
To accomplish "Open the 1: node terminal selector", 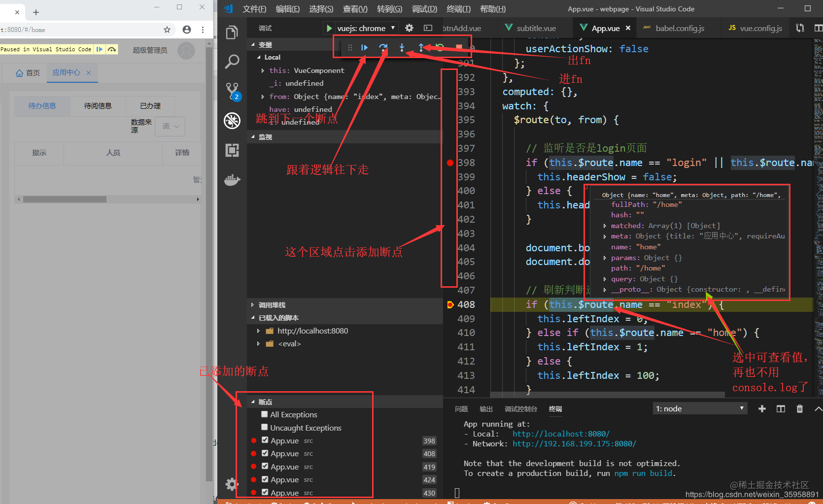I will coord(700,408).
